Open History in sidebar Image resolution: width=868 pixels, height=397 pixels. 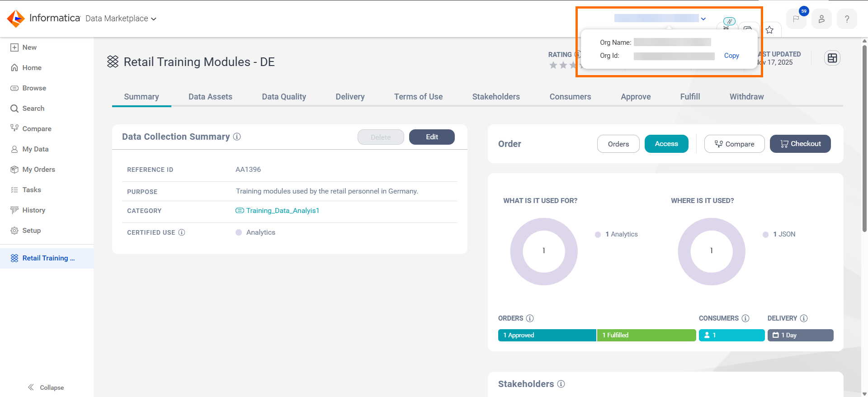point(28,210)
